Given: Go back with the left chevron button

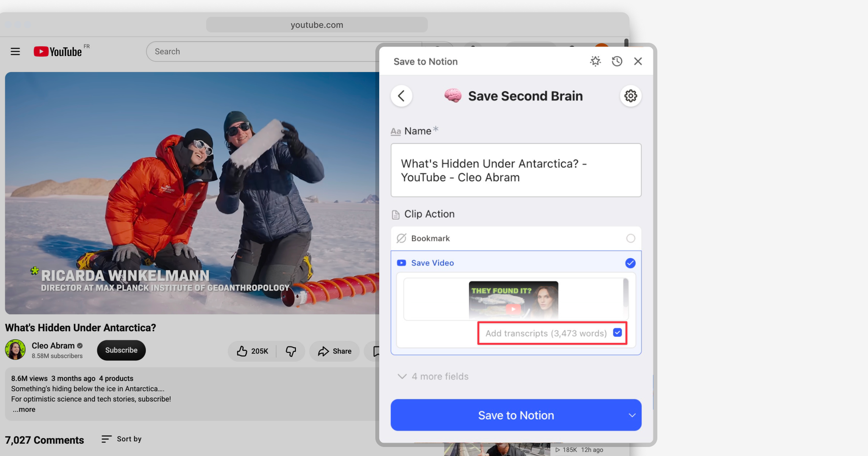Looking at the screenshot, I should click(401, 96).
